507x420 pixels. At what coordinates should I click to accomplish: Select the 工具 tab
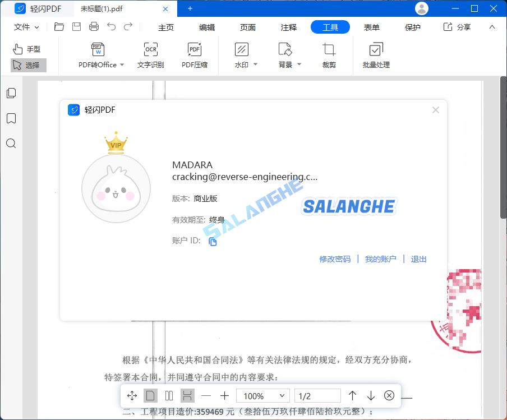(x=330, y=27)
